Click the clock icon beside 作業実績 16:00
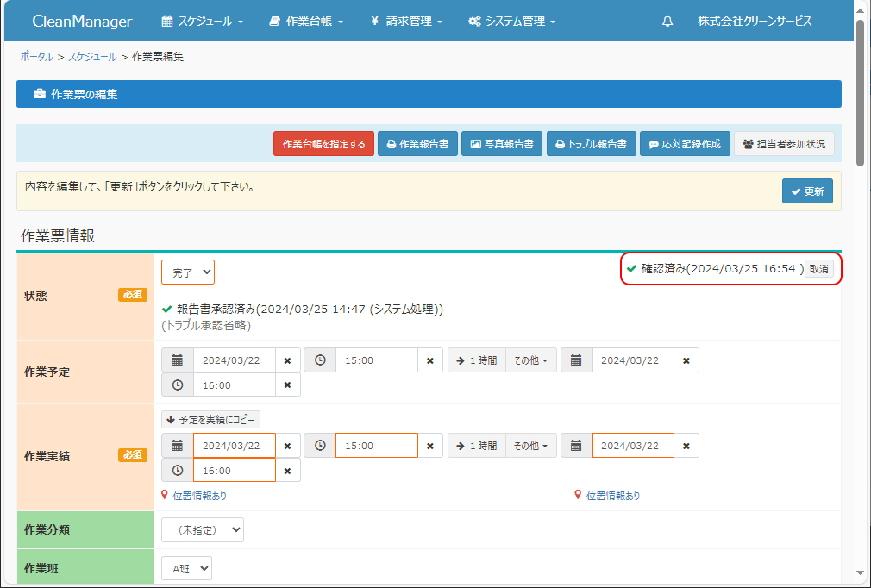The image size is (871, 588). click(178, 471)
